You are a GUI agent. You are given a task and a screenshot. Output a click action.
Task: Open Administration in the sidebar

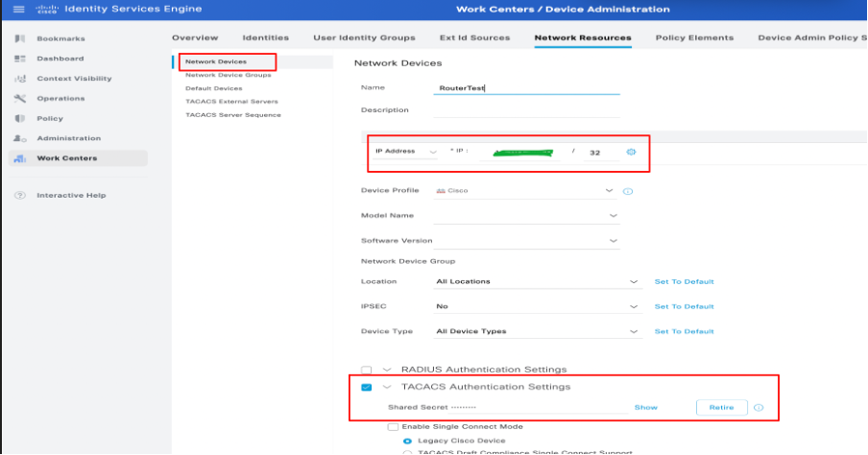pos(68,138)
